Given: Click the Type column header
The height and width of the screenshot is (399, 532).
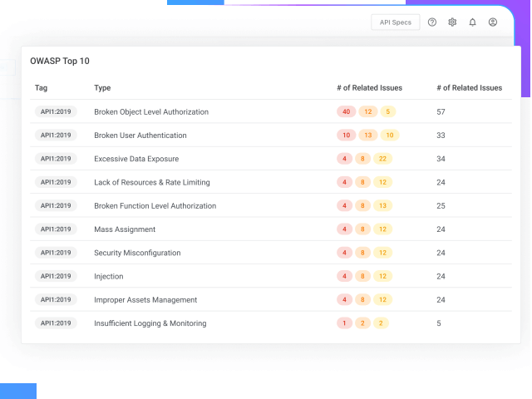Looking at the screenshot, I should coord(102,88).
